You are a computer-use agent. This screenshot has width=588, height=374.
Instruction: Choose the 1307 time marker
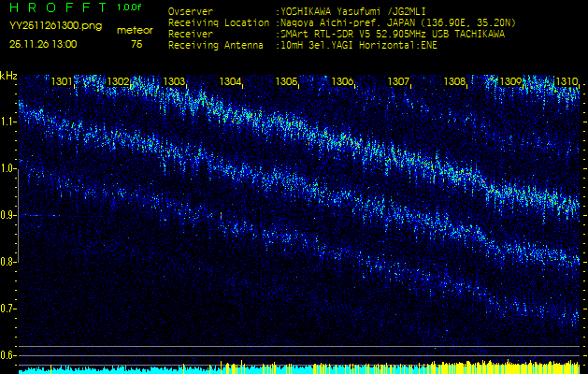click(x=398, y=82)
